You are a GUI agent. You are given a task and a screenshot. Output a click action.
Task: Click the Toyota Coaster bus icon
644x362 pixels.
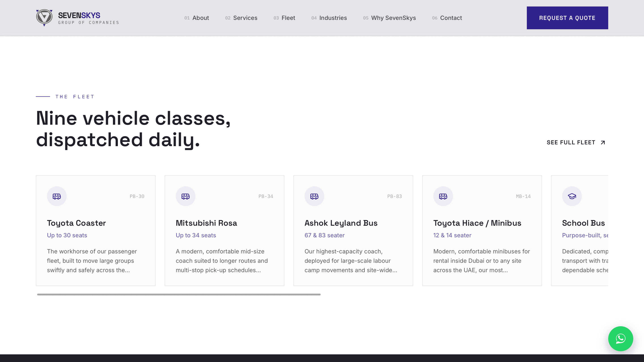coord(57,196)
